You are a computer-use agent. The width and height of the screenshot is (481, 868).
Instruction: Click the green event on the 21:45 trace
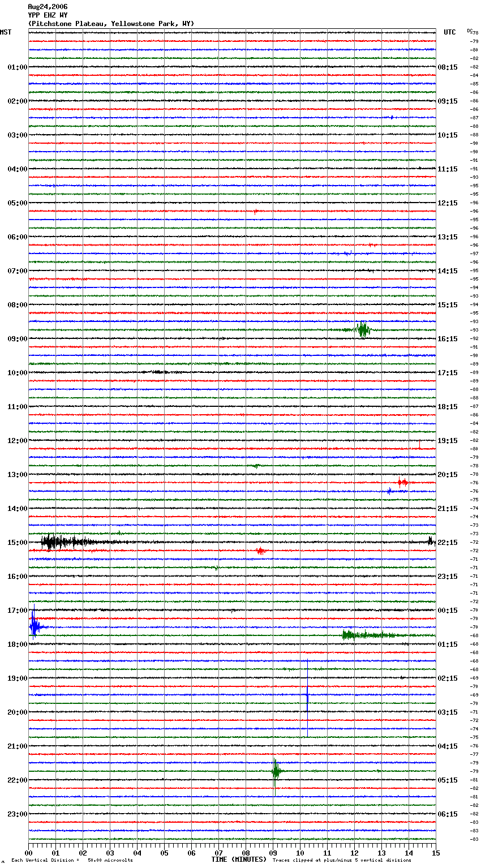(276, 771)
